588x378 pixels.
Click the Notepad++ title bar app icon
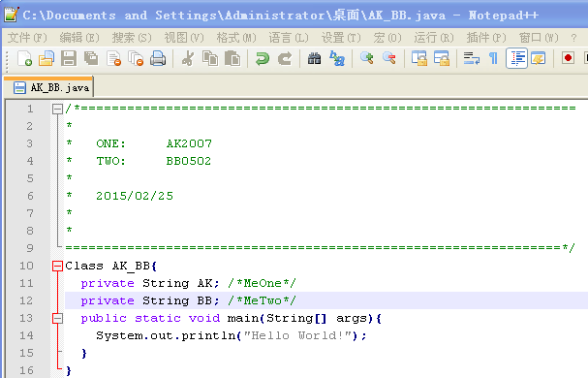(x=12, y=15)
